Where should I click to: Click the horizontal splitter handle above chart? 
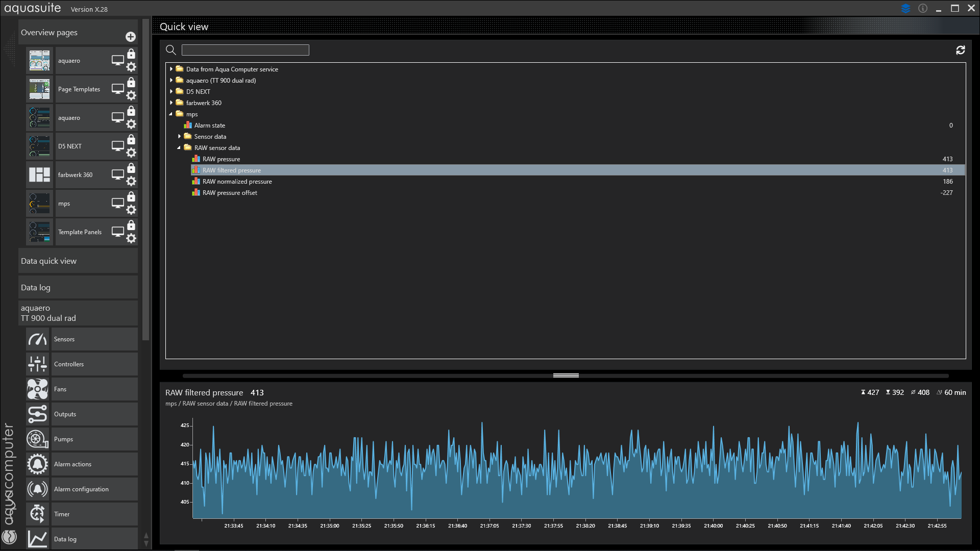click(566, 375)
